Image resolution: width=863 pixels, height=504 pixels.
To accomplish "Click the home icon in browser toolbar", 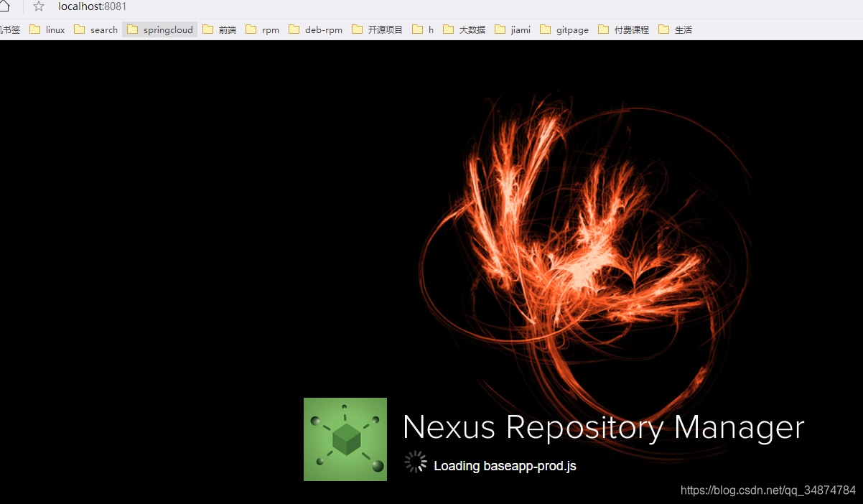I will [x=4, y=6].
